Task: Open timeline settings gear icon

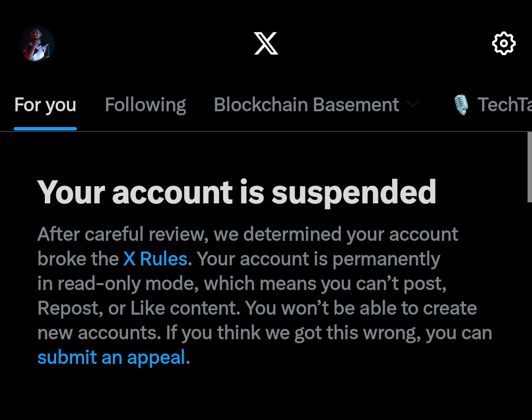Action: (x=503, y=44)
